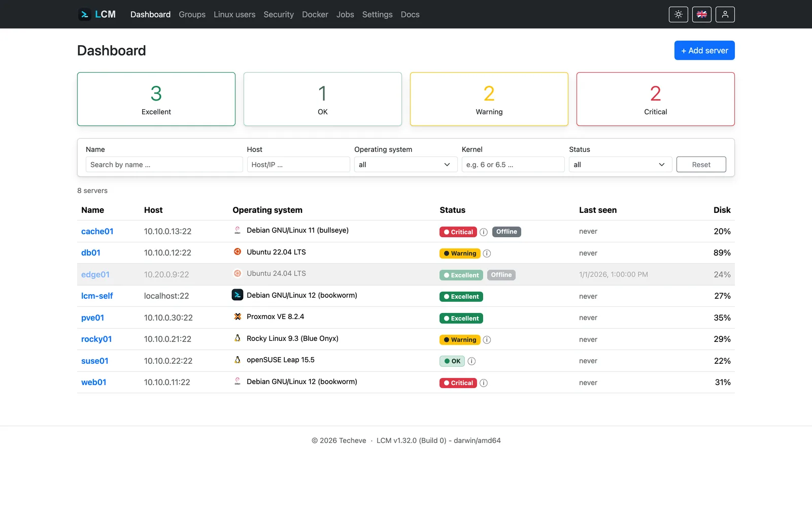Click the Add server button
This screenshot has height=508, width=812.
click(x=704, y=50)
